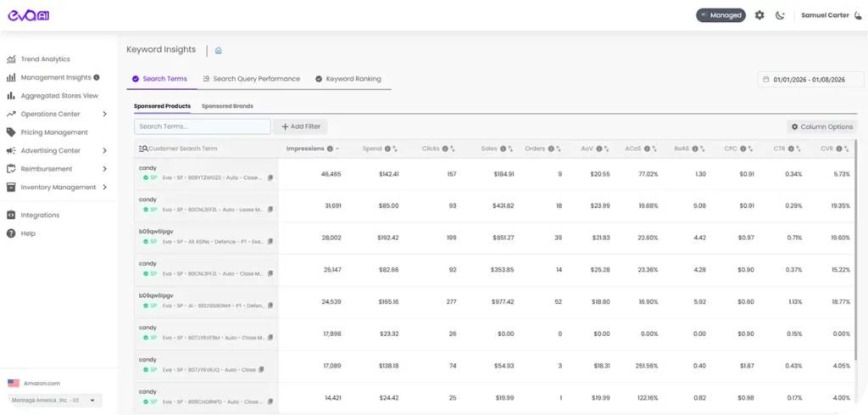The image size is (868, 415).
Task: Toggle dark mode with moon icon
Action: point(780,15)
